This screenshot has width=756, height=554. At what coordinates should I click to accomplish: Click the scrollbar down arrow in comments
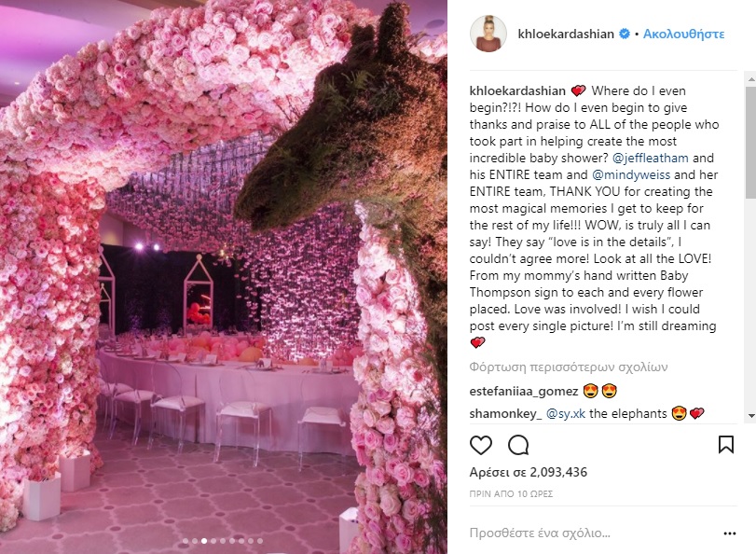pyautogui.click(x=751, y=415)
